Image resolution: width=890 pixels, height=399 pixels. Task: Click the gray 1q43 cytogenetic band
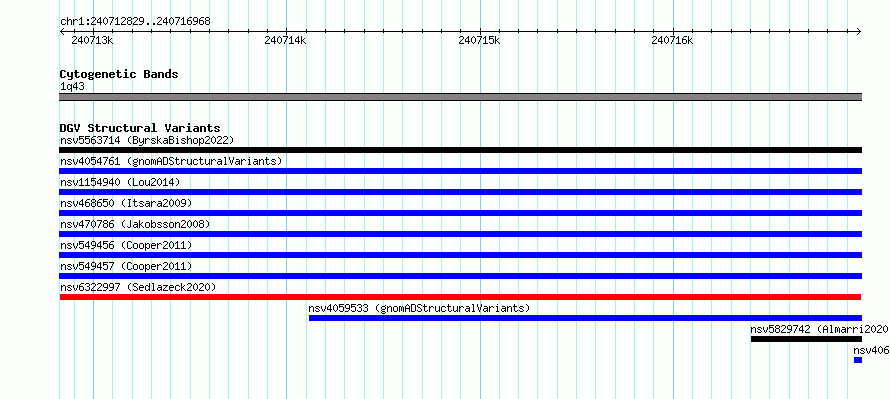(460, 97)
